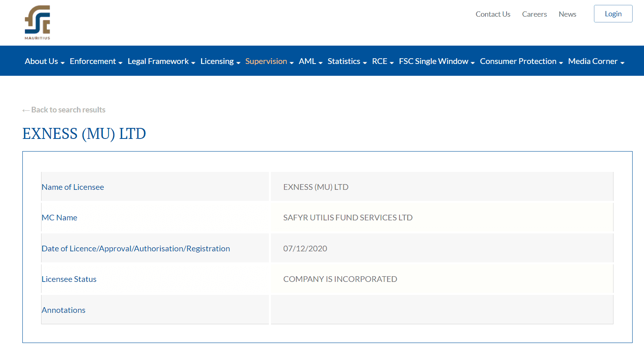The width and height of the screenshot is (644, 354).
Task: Click the MC Name label
Action: point(59,218)
